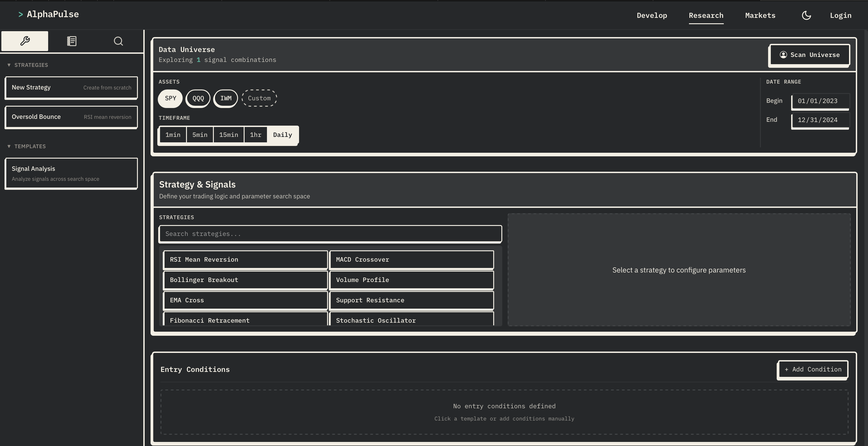Open the Begin date field
Viewport: 868px width, 446px height.
[820, 101]
